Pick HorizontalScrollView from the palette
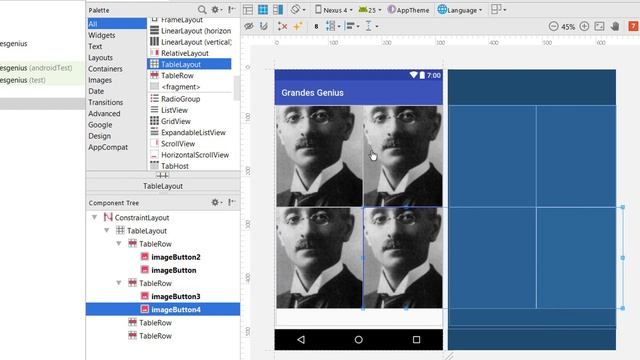Screen dimensions: 640x360 pos(190,155)
